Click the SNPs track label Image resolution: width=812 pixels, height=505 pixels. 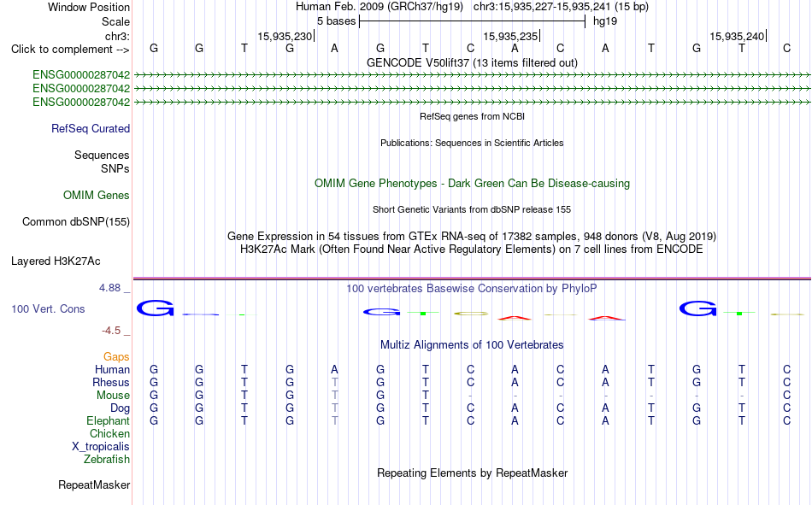[x=115, y=168]
